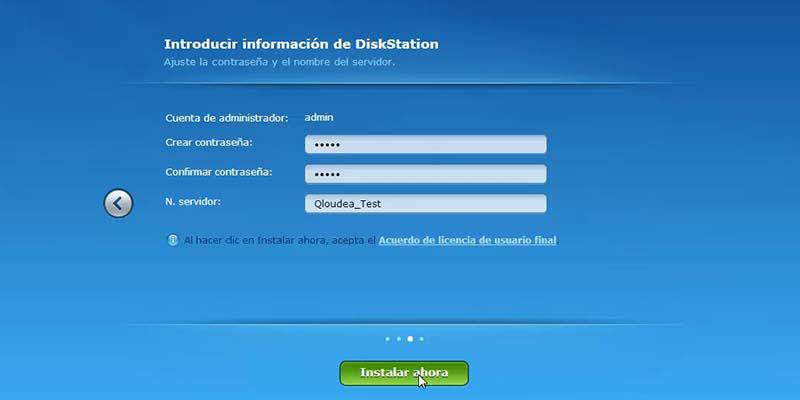Select the second page indicator dot

[398, 339]
